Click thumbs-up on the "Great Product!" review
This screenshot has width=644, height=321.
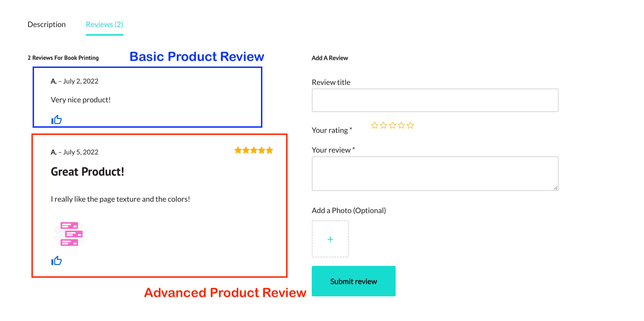point(56,261)
